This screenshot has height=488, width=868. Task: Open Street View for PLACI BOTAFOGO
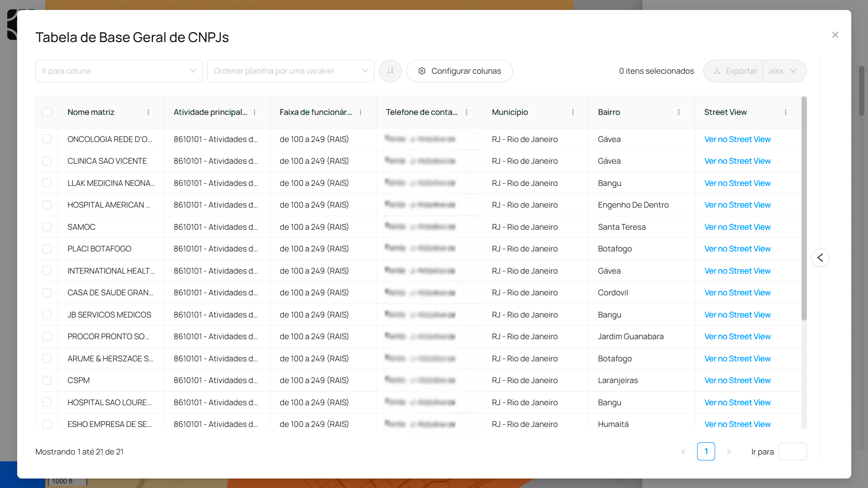pos(737,249)
